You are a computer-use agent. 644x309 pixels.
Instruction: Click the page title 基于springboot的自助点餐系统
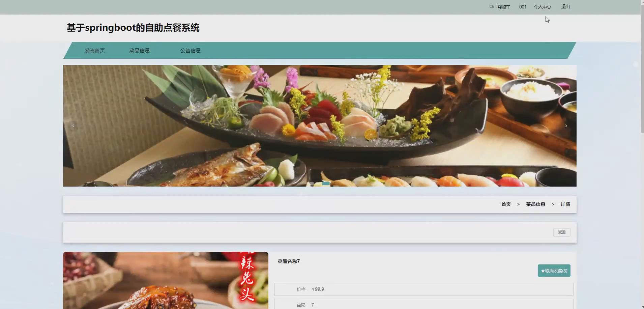pos(133,28)
